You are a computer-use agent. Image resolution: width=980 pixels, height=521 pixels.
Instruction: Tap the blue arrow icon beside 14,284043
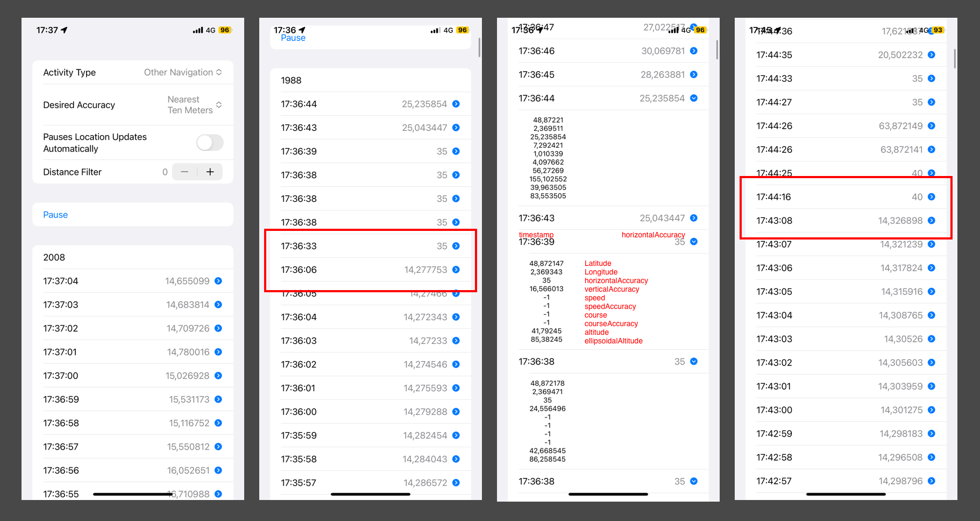point(456,459)
